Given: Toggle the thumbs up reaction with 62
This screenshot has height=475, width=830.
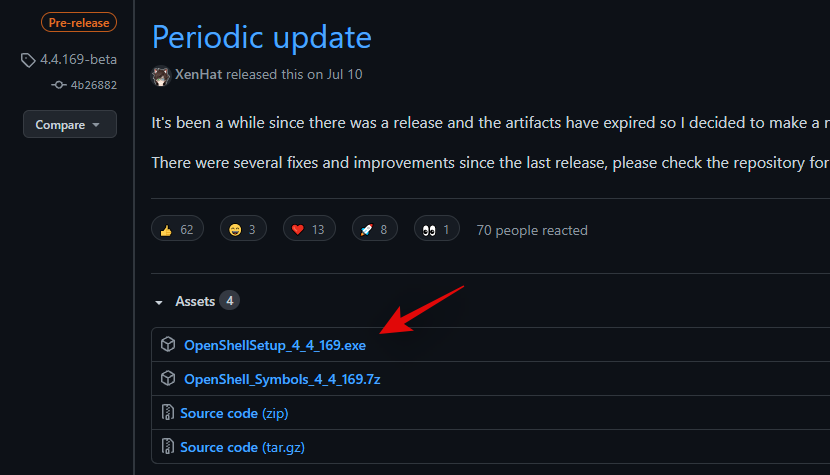Looking at the screenshot, I should click(177, 229).
